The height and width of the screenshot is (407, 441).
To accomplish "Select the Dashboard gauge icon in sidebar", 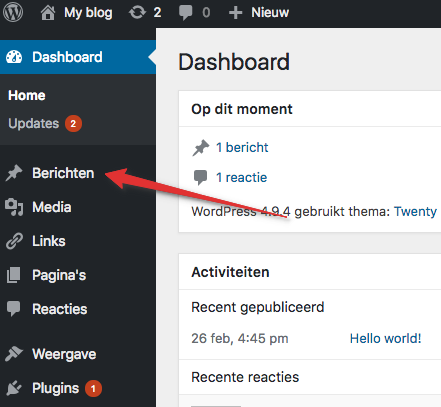I will coord(14,57).
